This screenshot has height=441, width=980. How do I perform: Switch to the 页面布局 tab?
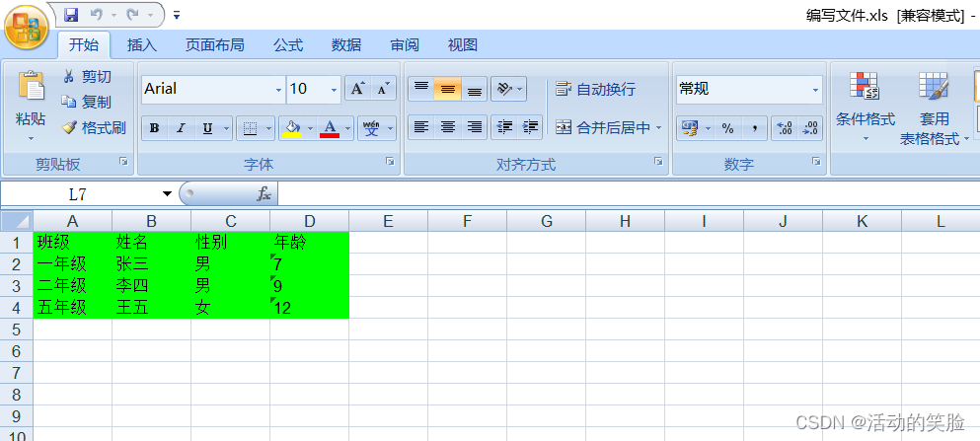(x=214, y=45)
